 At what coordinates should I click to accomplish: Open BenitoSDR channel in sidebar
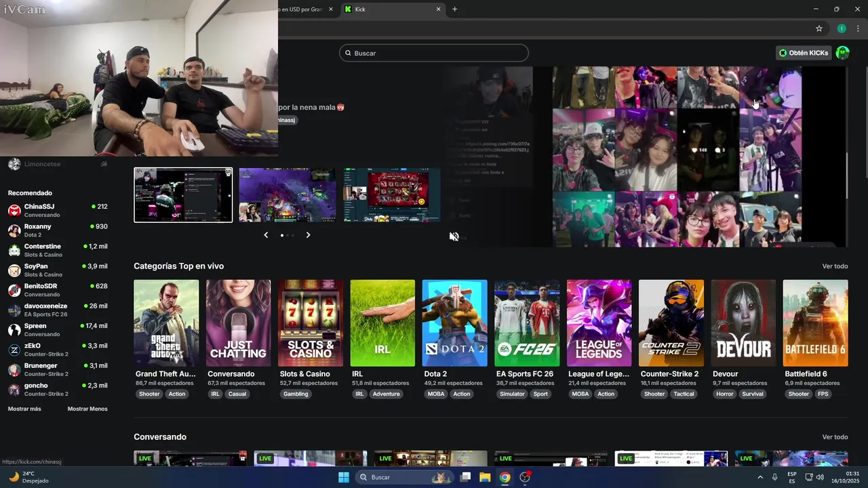pos(58,290)
